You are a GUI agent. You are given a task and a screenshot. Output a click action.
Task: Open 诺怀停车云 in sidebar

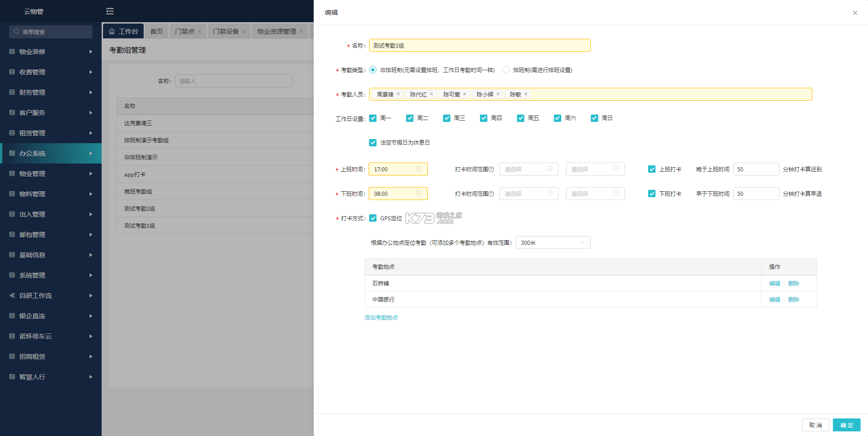click(x=51, y=336)
